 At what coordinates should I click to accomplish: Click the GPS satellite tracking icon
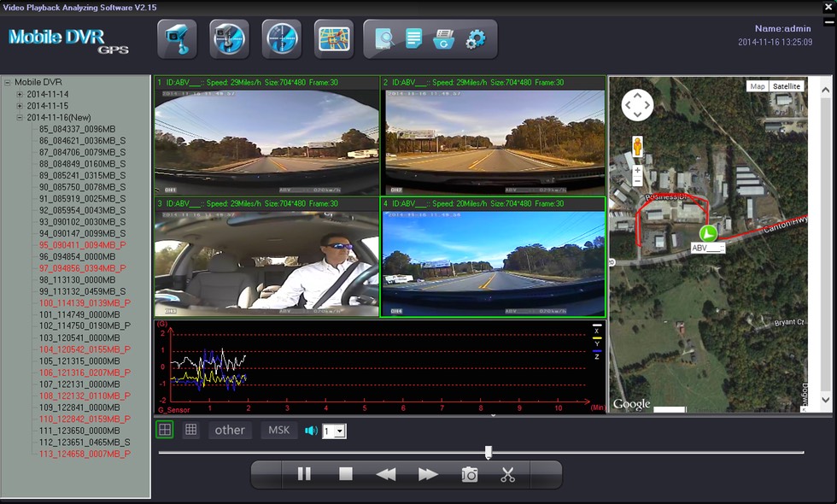(x=281, y=38)
